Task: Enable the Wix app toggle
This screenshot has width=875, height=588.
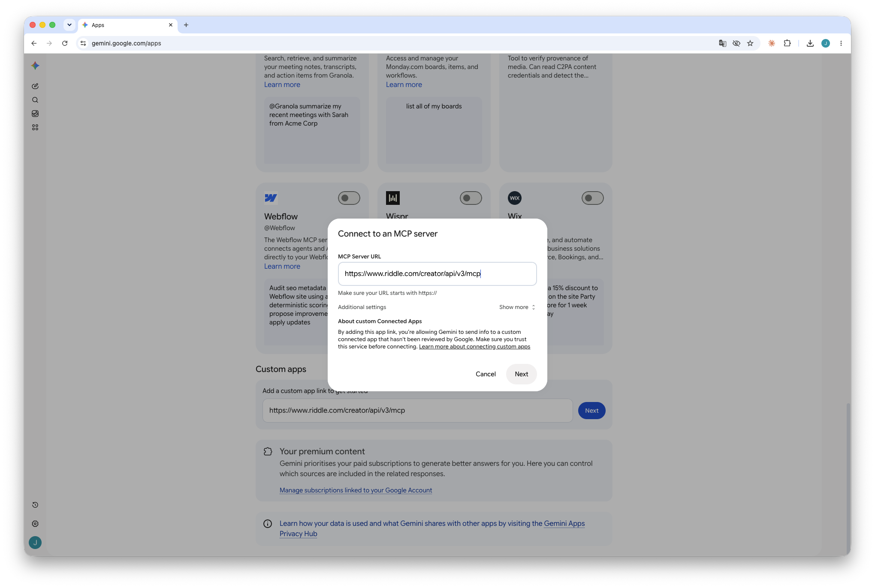Action: (x=593, y=198)
